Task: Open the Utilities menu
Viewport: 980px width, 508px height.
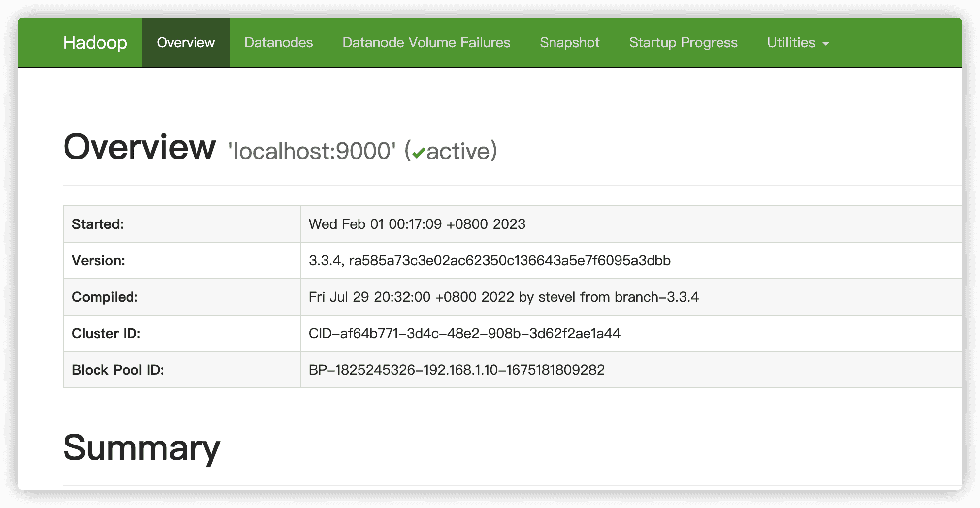Action: 798,43
